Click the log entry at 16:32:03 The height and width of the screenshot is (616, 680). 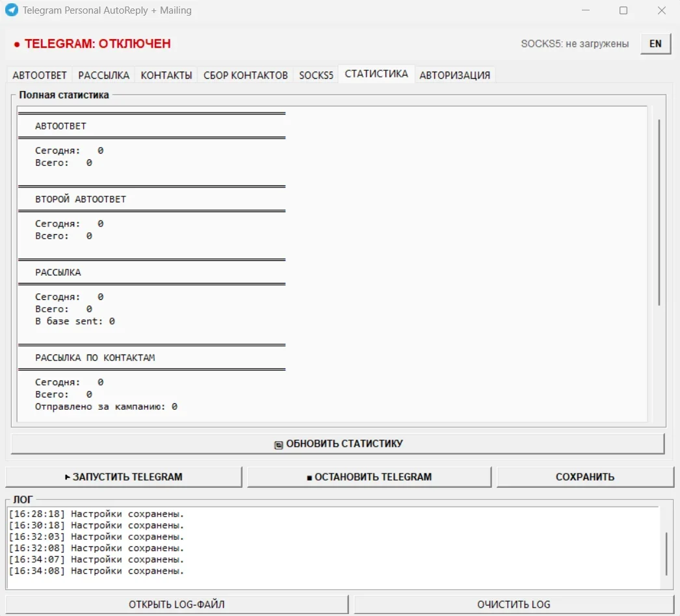coord(96,537)
